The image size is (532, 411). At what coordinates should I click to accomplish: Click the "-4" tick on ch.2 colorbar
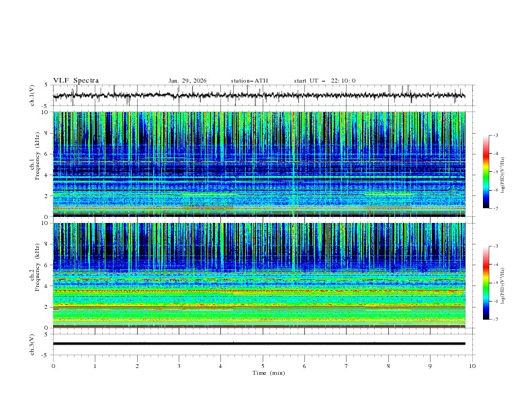[x=496, y=265]
